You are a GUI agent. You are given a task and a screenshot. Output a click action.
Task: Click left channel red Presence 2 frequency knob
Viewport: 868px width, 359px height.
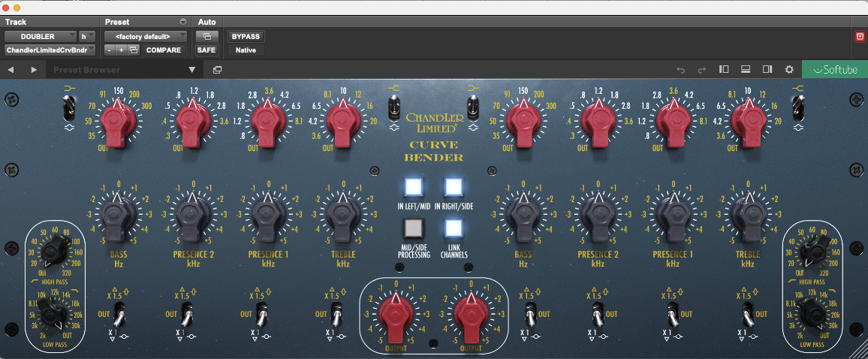pos(192,122)
